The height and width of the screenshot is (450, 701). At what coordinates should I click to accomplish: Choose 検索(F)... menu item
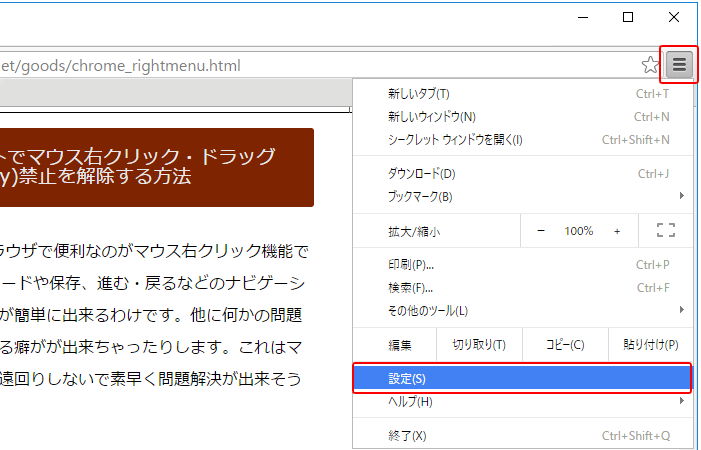tap(523, 288)
